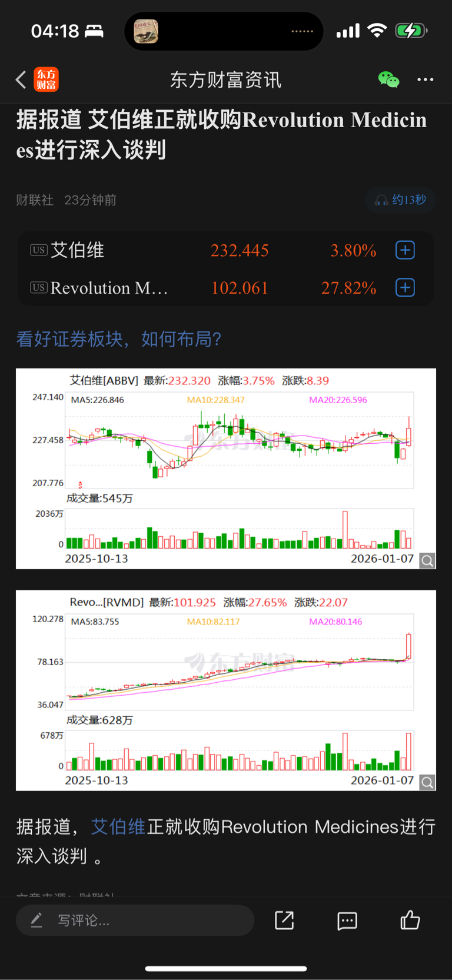Tap the article headline
Image resolution: width=452 pixels, height=980 pixels.
pos(221,135)
